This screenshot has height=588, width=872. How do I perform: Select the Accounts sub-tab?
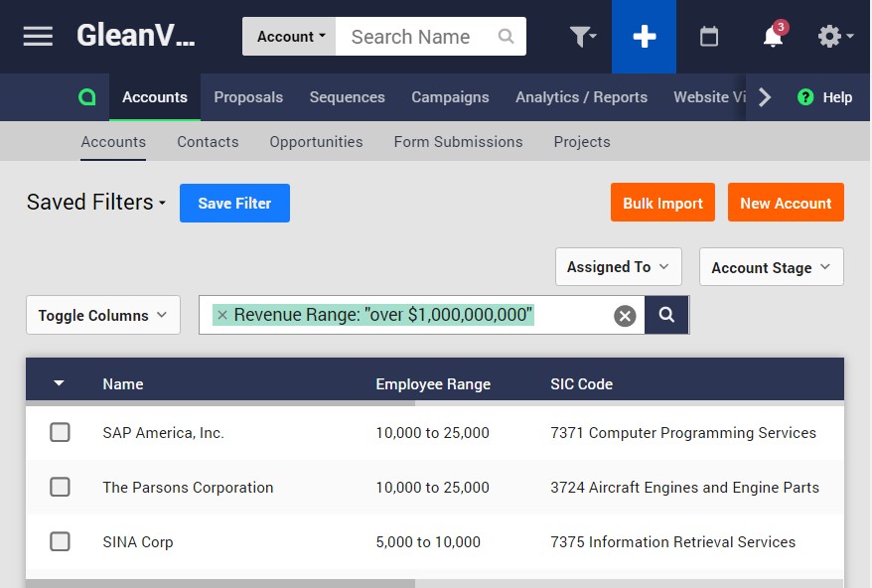113,142
